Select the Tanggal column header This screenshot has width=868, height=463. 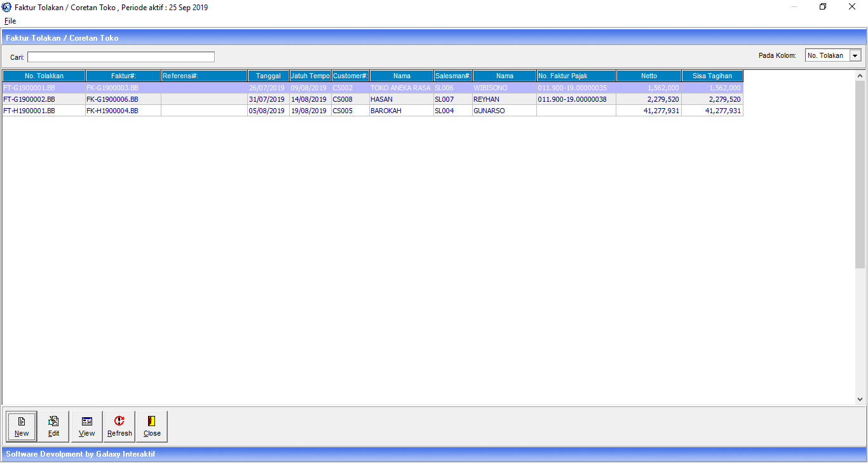(268, 76)
